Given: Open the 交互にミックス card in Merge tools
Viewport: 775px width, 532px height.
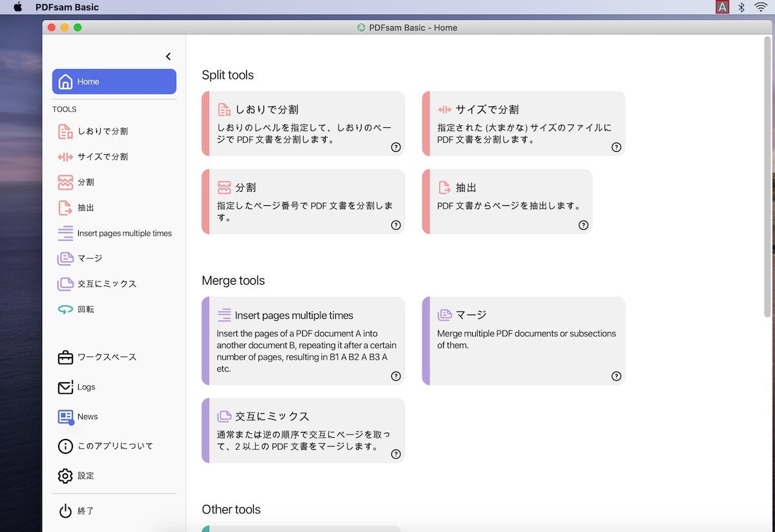Looking at the screenshot, I should (x=304, y=431).
